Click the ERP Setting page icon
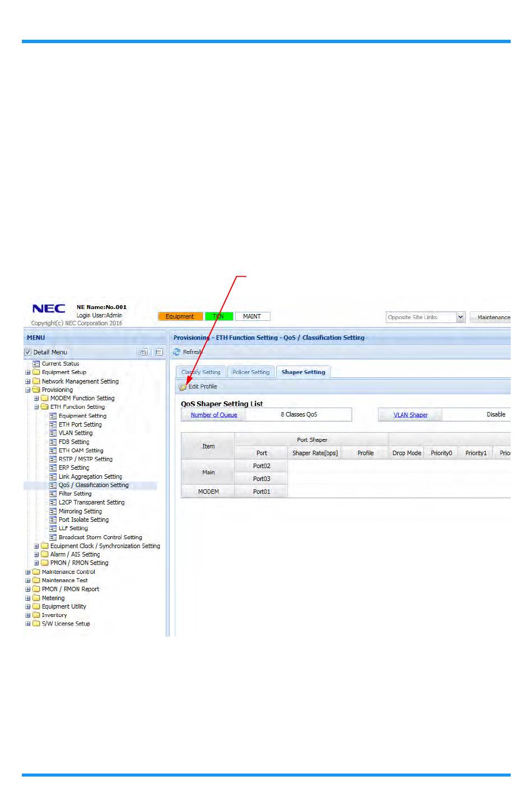 53,467
